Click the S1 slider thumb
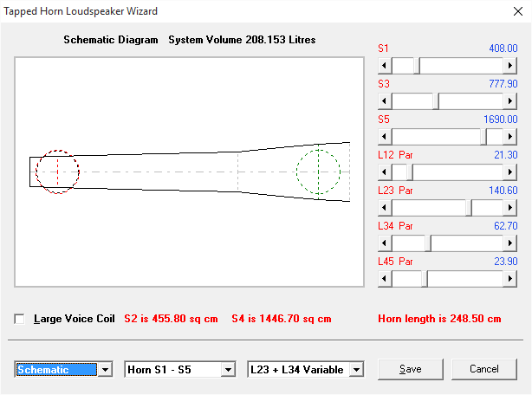This screenshot has height=395, width=532. click(x=417, y=66)
